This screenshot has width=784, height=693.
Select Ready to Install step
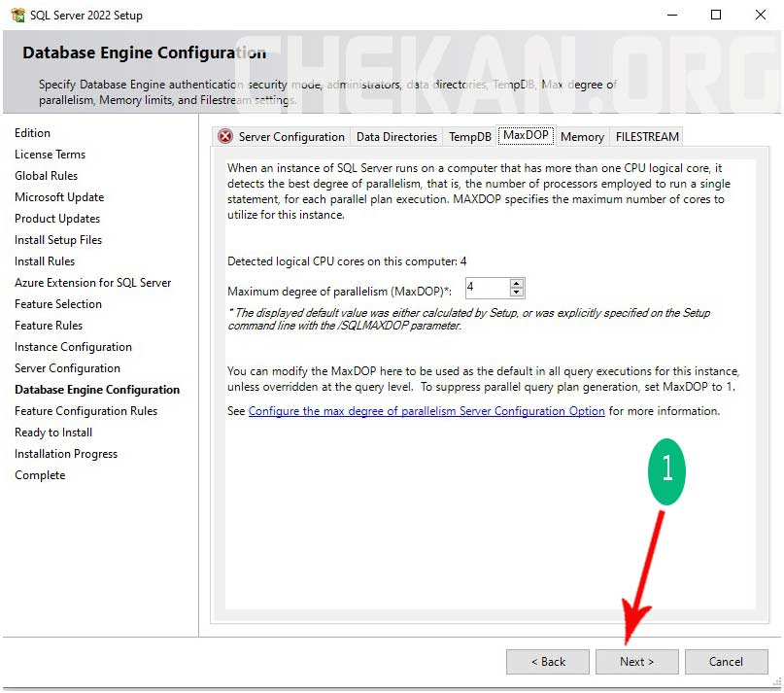[x=53, y=433]
